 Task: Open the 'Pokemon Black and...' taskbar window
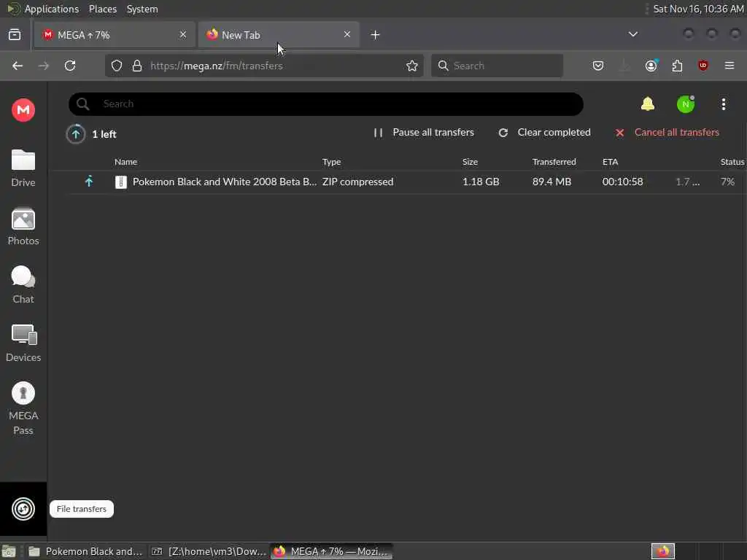(86, 551)
